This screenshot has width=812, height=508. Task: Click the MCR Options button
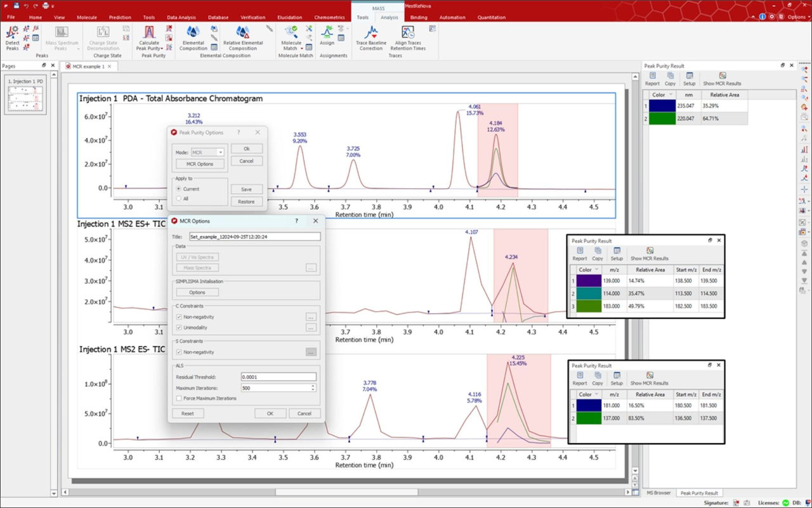pyautogui.click(x=200, y=164)
